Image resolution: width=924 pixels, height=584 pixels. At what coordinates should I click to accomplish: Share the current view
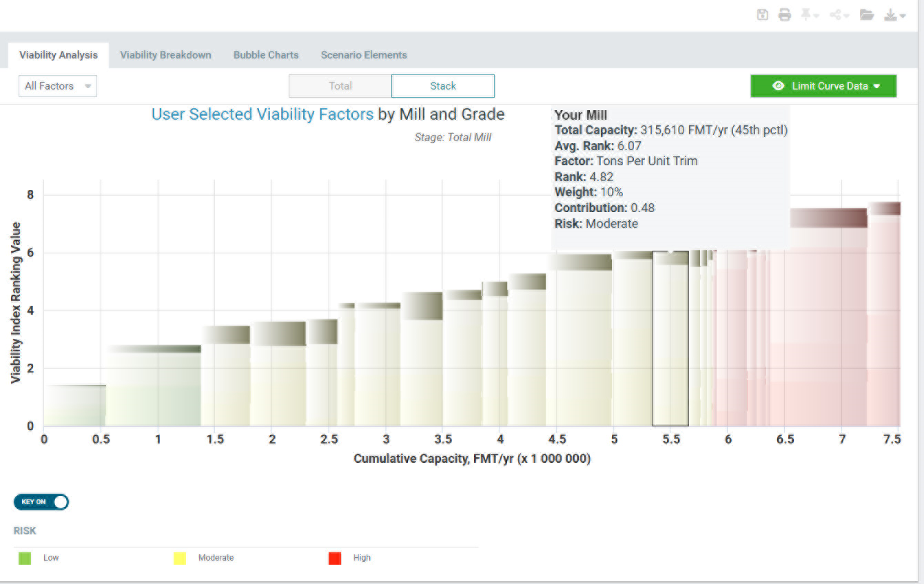[x=836, y=14]
